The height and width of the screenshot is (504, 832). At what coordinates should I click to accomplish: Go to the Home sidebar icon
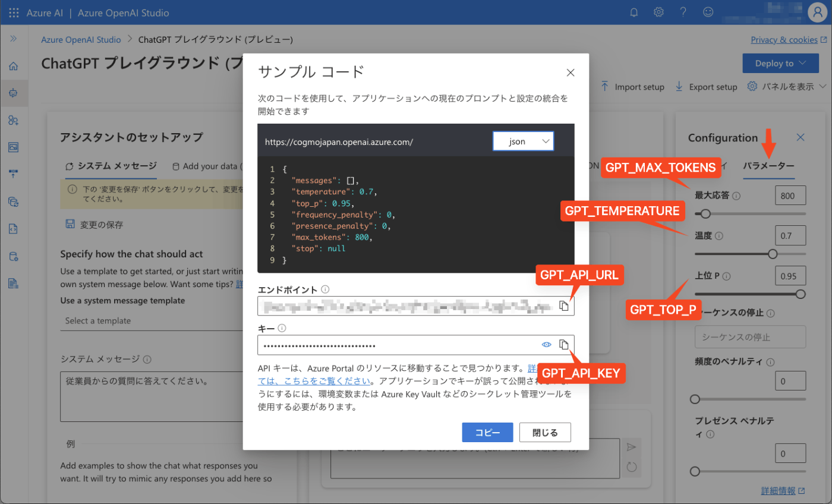coord(13,66)
